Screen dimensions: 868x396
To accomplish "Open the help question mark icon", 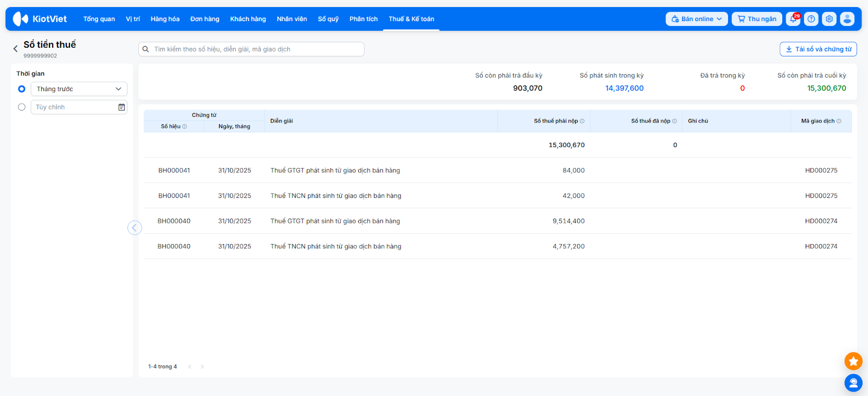I will tap(811, 19).
